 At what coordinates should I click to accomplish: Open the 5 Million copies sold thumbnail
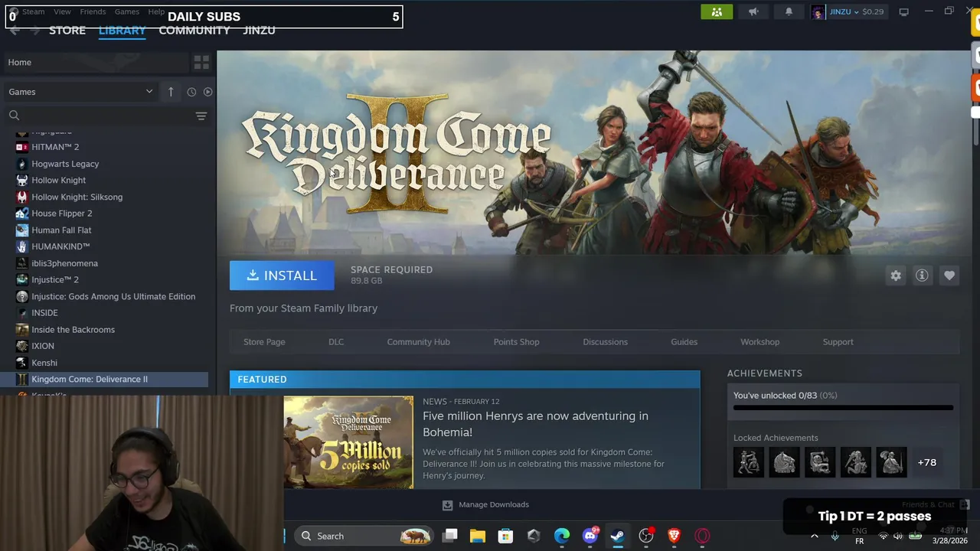tap(348, 442)
